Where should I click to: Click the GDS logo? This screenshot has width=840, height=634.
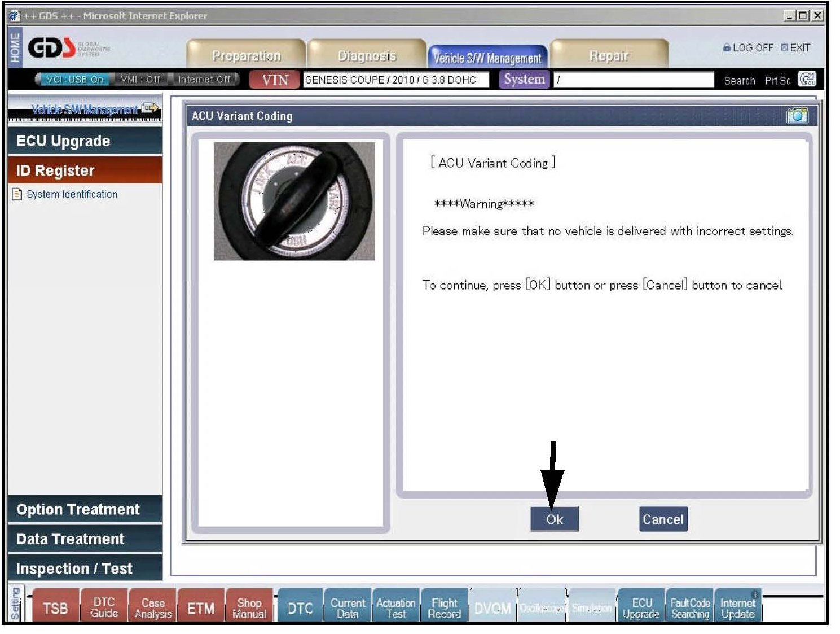click(51, 49)
